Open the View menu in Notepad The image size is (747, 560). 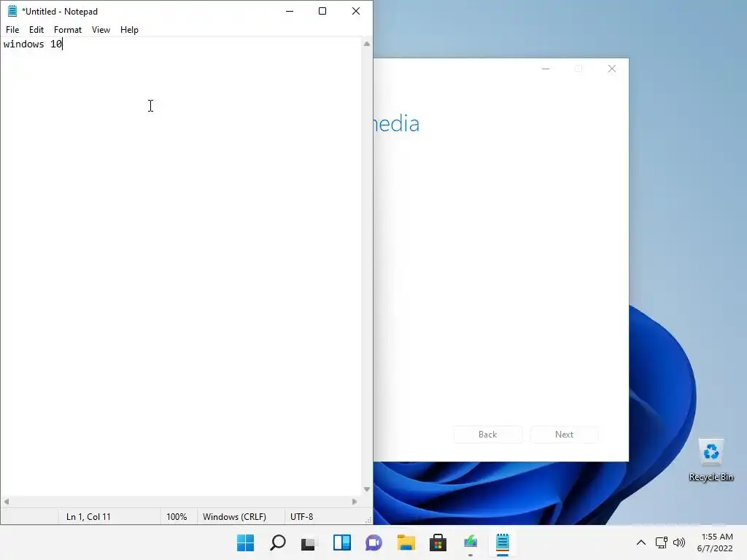(101, 29)
